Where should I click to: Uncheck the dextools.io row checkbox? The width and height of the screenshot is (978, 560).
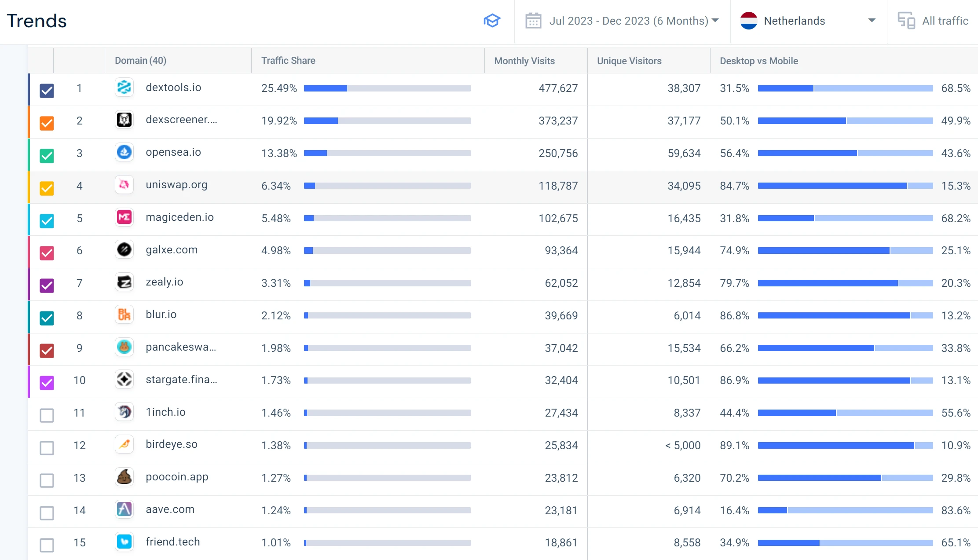click(47, 91)
